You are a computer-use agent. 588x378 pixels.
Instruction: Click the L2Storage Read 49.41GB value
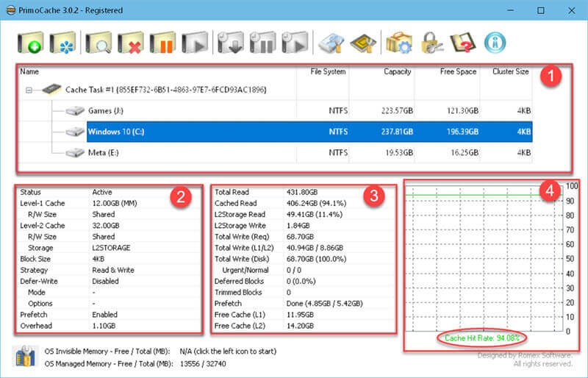(x=315, y=215)
